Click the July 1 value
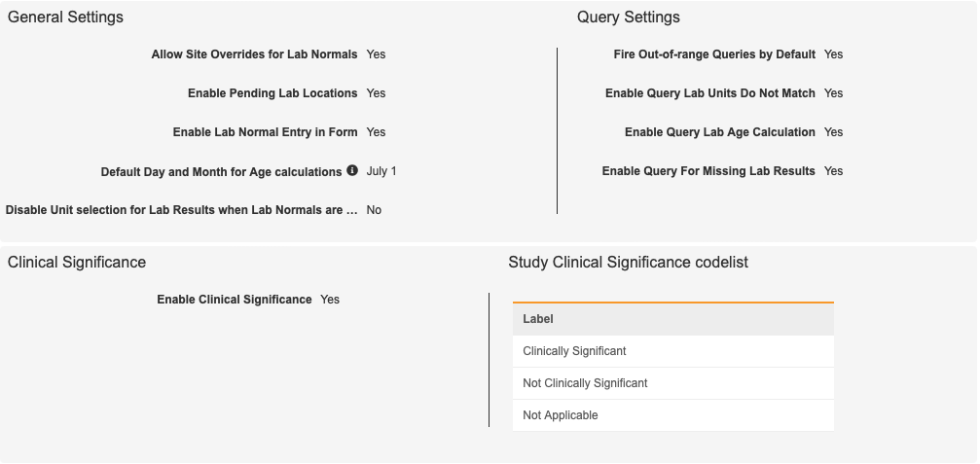This screenshot has height=464, width=980. pos(381,171)
